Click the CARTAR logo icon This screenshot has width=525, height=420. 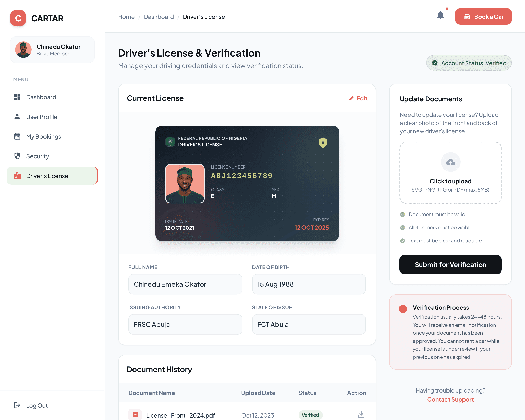click(18, 18)
